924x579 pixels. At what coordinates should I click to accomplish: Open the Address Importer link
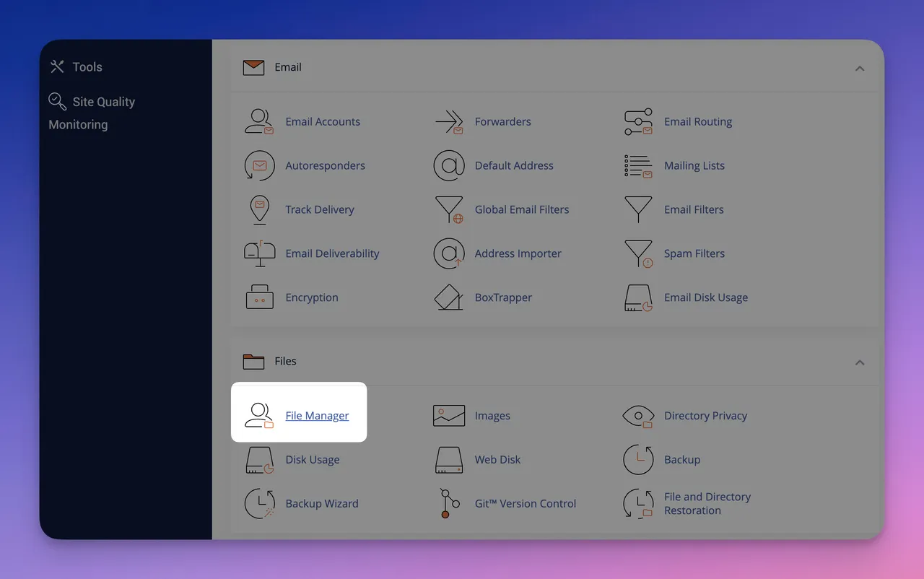(518, 254)
